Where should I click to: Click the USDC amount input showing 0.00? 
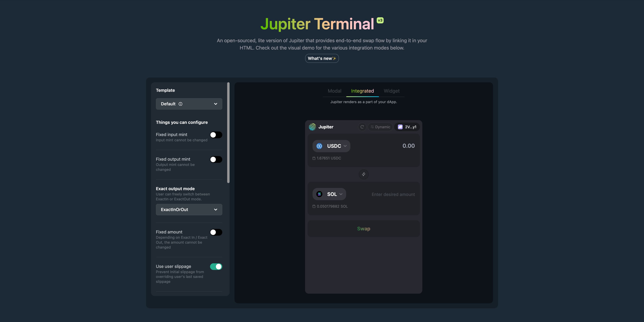tap(409, 146)
